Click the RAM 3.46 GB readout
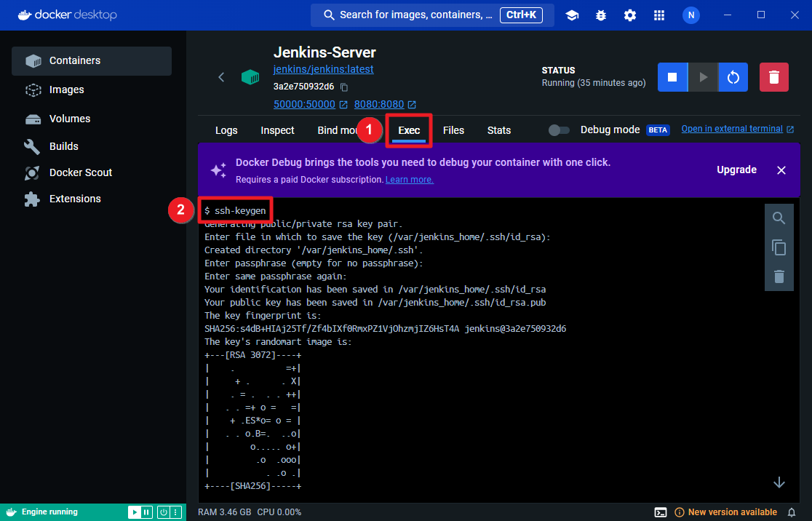Image resolution: width=812 pixels, height=521 pixels. [224, 512]
